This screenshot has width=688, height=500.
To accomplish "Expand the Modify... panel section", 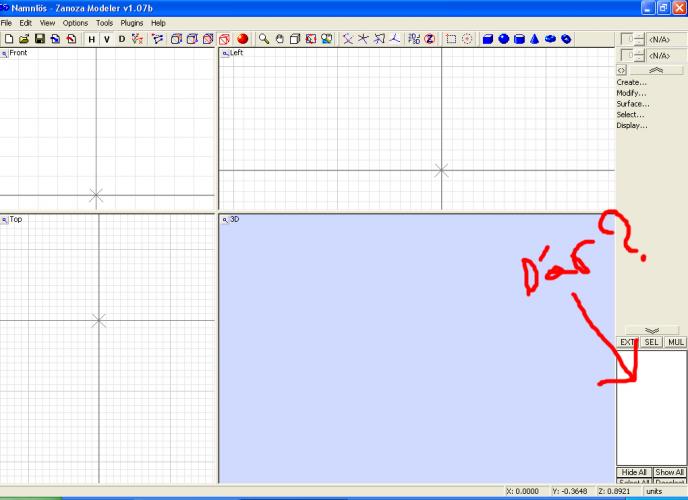I will click(631, 93).
